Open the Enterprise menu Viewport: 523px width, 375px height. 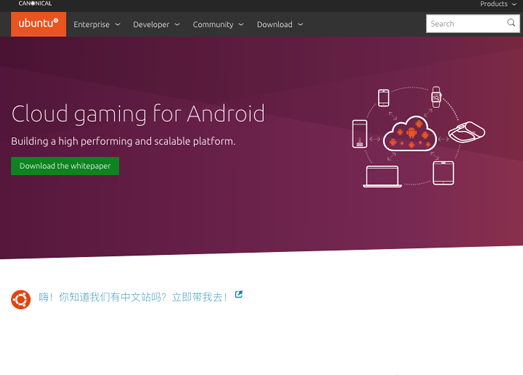97,25
